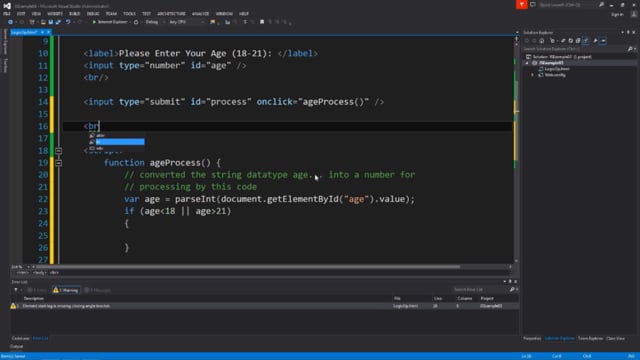Viewport: 640px width, 360px height.
Task: Click the Undo toolbar icon
Action: [68, 22]
